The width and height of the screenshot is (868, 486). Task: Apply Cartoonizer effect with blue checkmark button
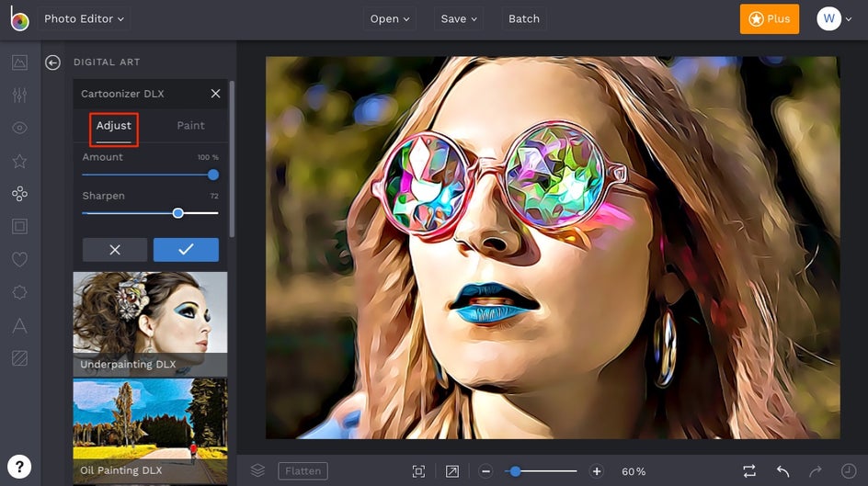pyautogui.click(x=186, y=250)
